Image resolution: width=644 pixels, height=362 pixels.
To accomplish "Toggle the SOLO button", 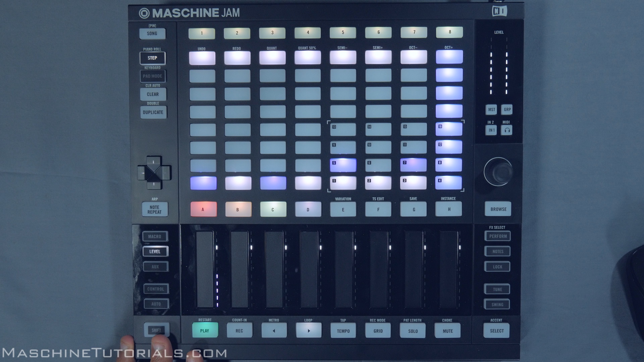I will pyautogui.click(x=413, y=331).
